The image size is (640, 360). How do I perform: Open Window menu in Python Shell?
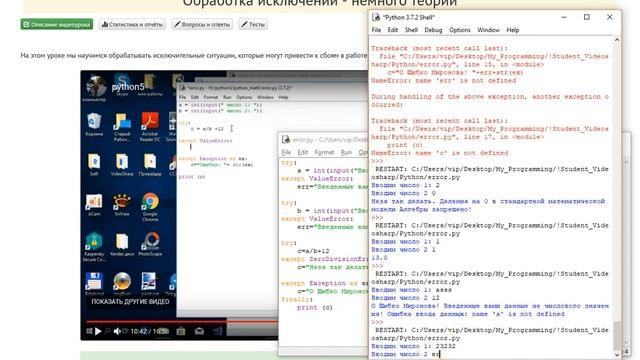[488, 30]
